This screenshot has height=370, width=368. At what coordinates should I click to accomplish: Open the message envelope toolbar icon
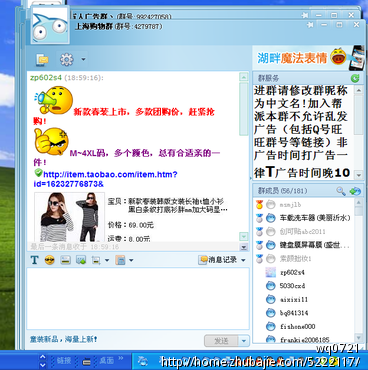(x=43, y=60)
